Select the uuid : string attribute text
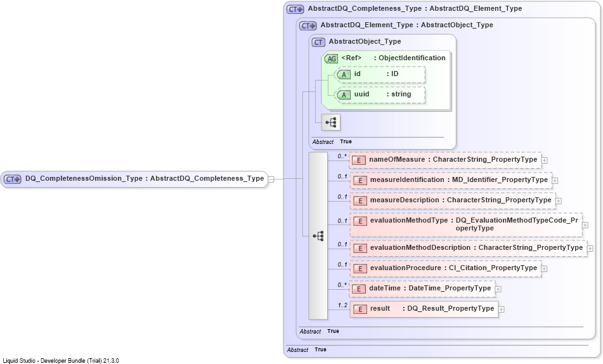The height and width of the screenshot is (364, 603). click(x=382, y=94)
